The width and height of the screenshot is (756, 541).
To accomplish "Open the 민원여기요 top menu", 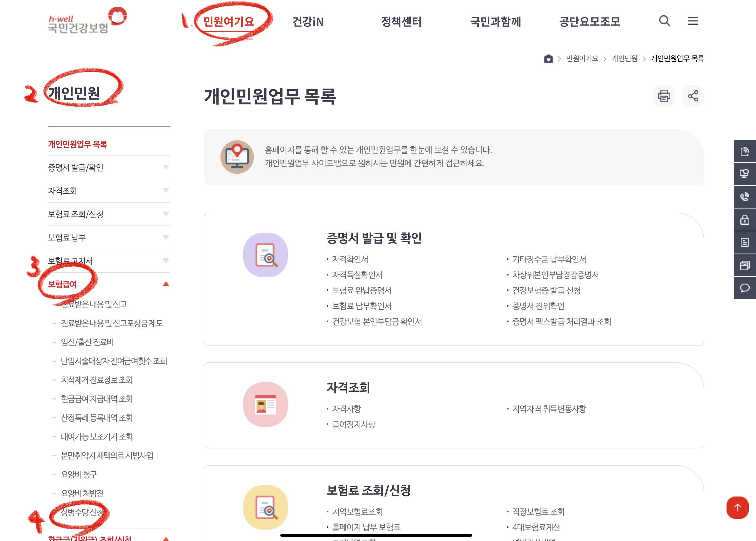I will [x=229, y=22].
